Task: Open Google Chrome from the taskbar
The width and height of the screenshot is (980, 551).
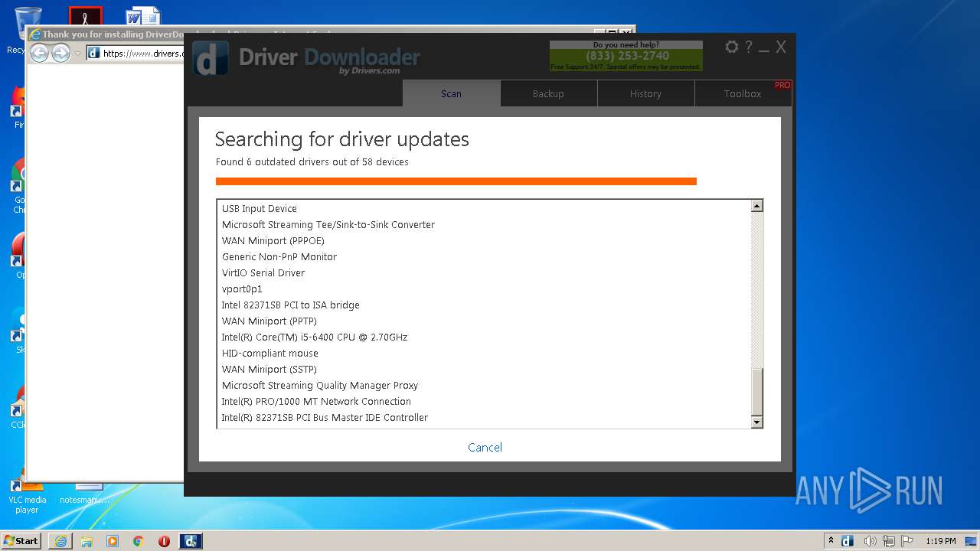Action: click(x=138, y=541)
